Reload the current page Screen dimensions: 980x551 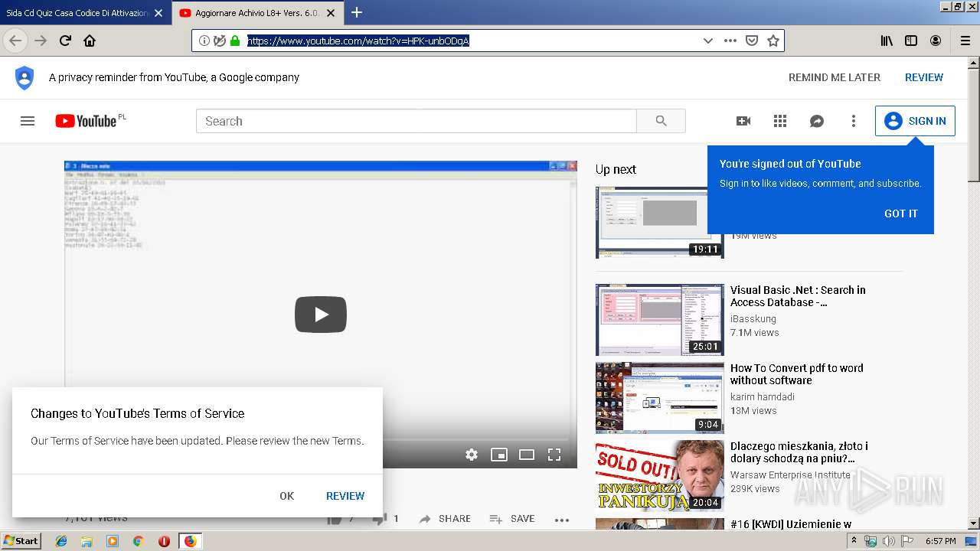tap(65, 41)
